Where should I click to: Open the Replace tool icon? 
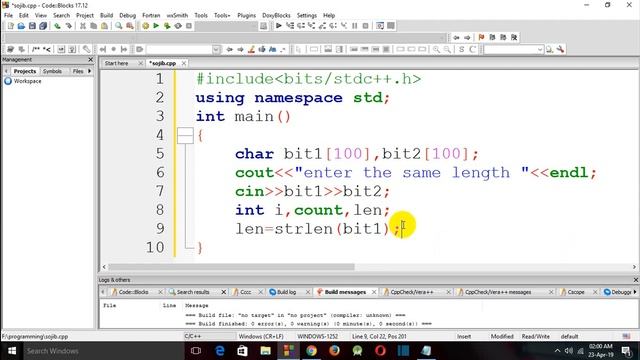[x=130, y=26]
